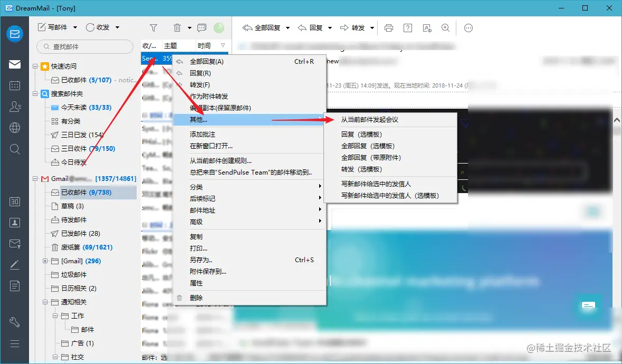The image size is (622, 364).
Task: Choose 回复（选模板） in submenu
Action: coord(390,135)
